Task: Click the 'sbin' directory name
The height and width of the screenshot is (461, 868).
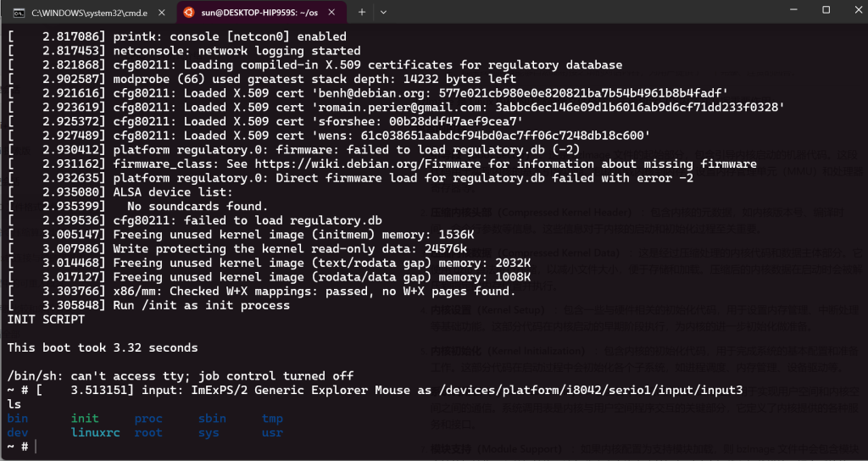Action: [x=212, y=419]
